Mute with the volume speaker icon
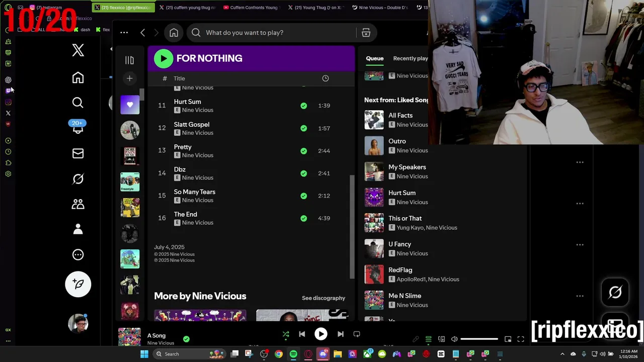Viewport: 644px width, 362px height. [x=454, y=339]
